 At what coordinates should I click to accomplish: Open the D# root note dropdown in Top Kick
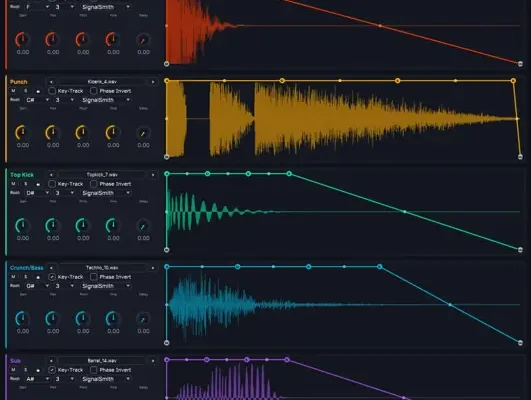(37, 193)
